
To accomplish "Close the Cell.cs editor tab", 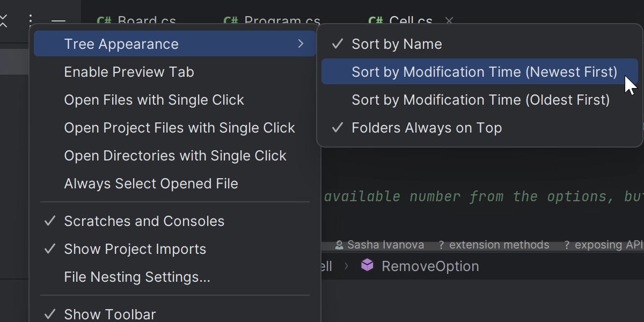I will (449, 21).
